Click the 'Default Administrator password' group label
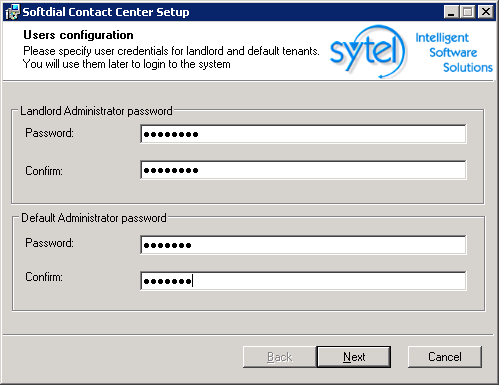Image resolution: width=499 pixels, height=385 pixels. pos(94,218)
